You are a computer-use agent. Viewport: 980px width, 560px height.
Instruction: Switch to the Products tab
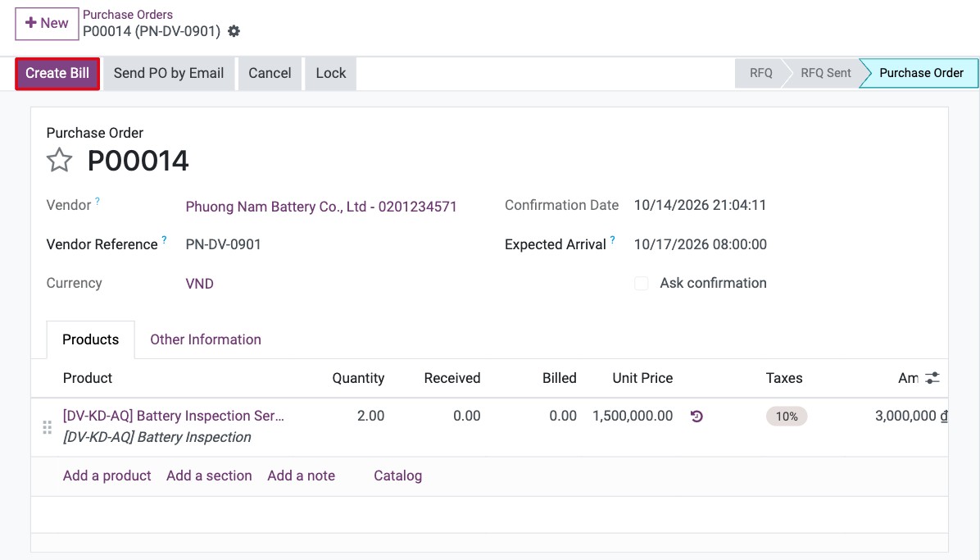[x=91, y=339]
